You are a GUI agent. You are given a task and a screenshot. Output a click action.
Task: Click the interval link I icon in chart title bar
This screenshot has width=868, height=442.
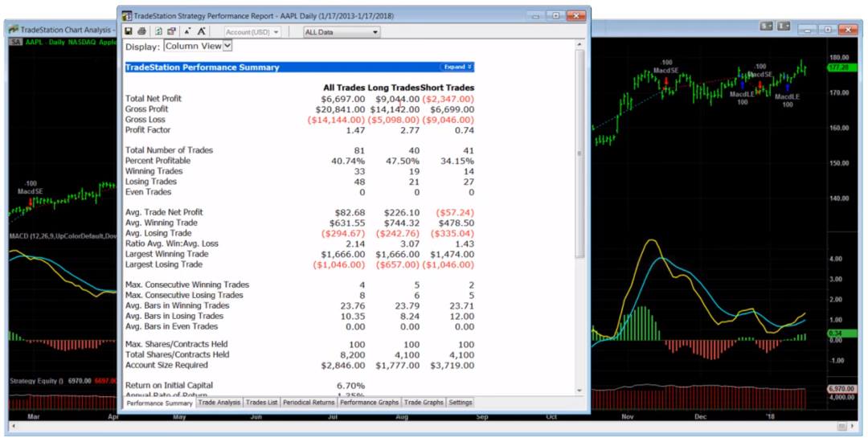coord(784,27)
